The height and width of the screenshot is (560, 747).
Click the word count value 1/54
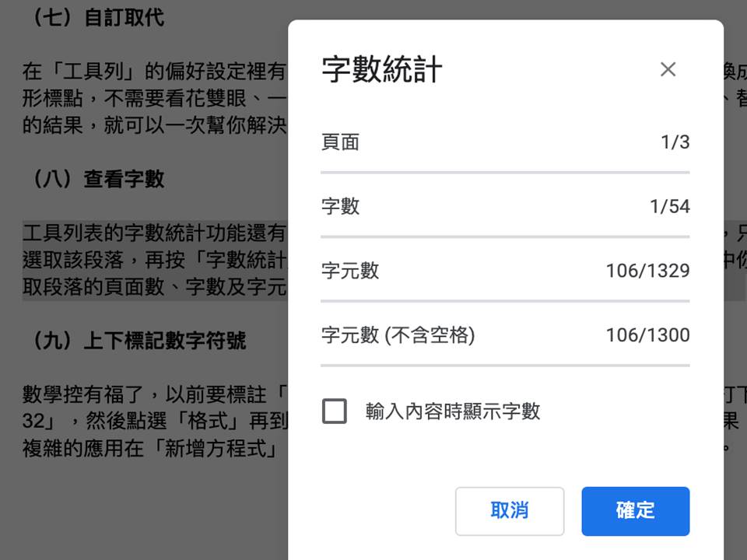click(x=669, y=206)
